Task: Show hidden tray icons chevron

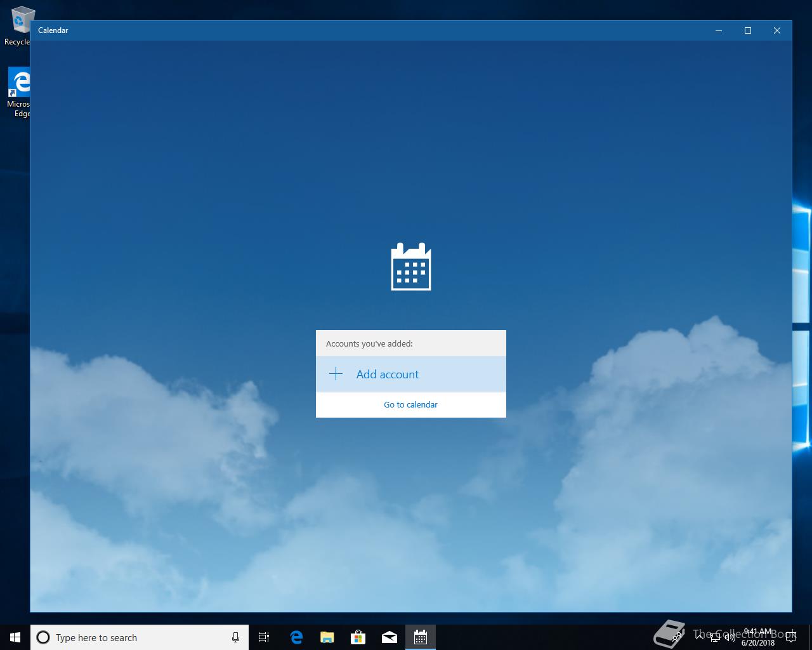Action: pyautogui.click(x=700, y=637)
